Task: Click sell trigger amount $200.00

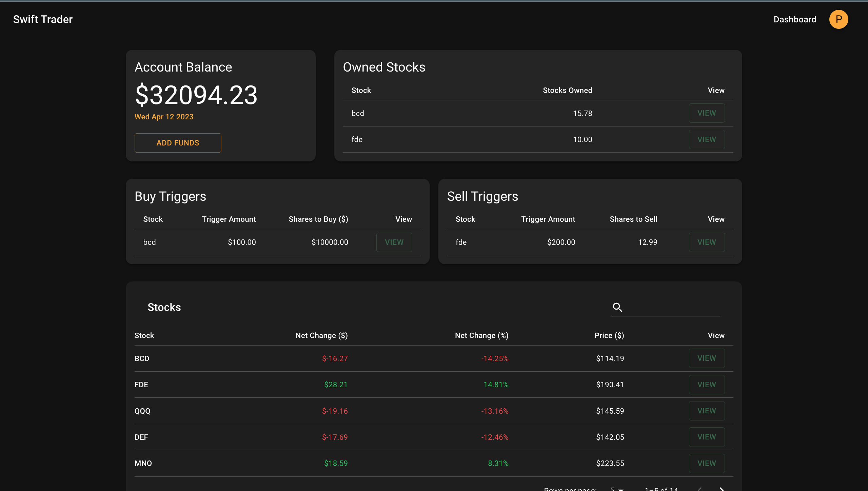Action: click(561, 242)
